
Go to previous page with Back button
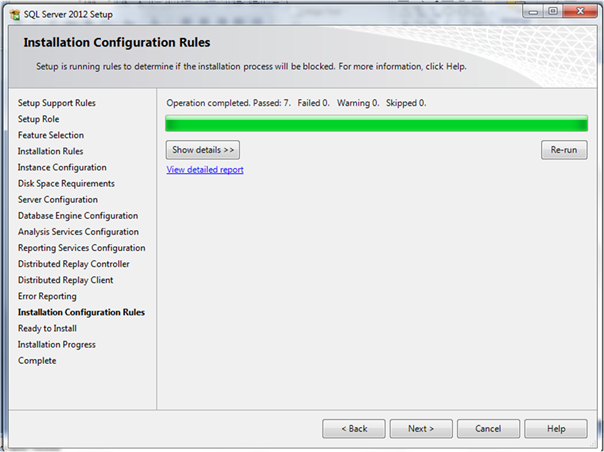click(x=354, y=429)
